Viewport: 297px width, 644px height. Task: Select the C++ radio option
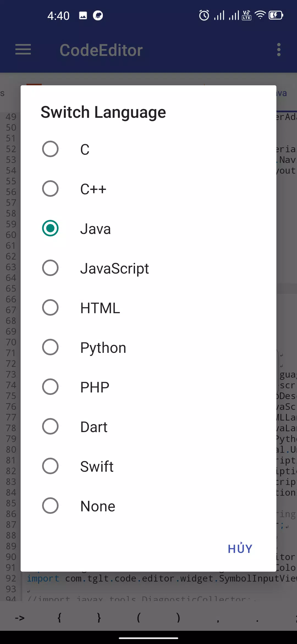148,189
